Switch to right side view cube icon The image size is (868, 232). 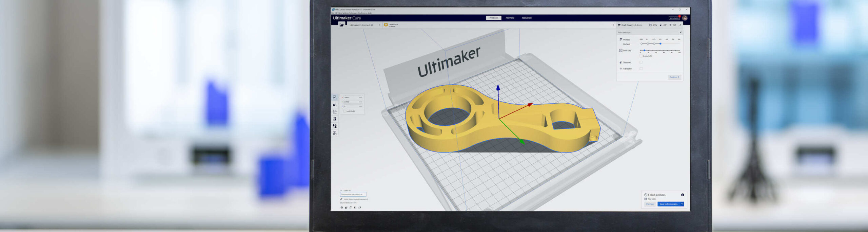pos(360,208)
